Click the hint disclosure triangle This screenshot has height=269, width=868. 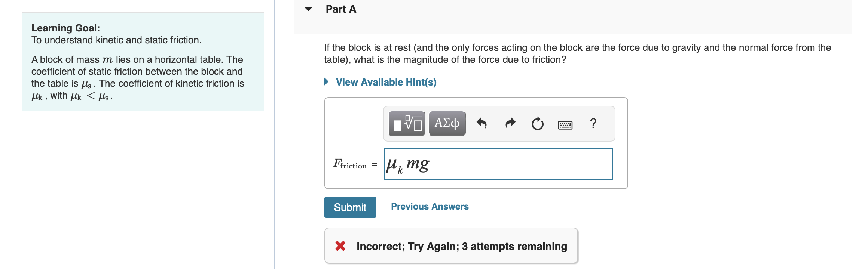pyautogui.click(x=326, y=81)
